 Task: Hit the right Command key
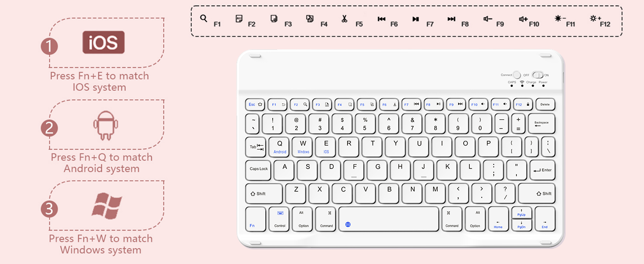point(452,219)
